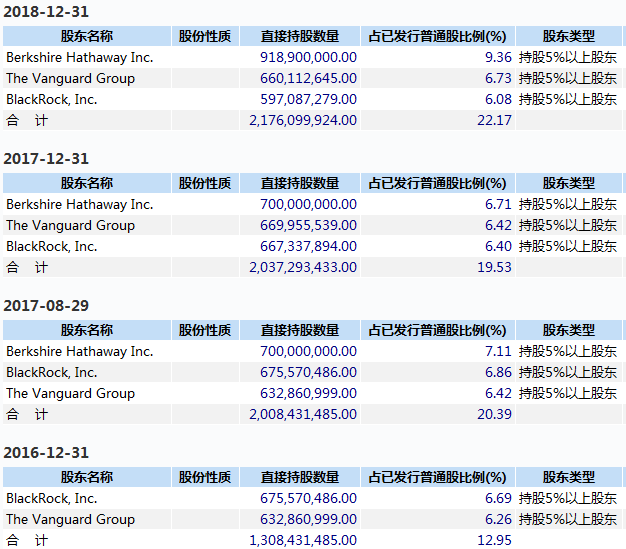Click percentage 6.26
Viewport: 626px width, 549px height.
coord(498,519)
